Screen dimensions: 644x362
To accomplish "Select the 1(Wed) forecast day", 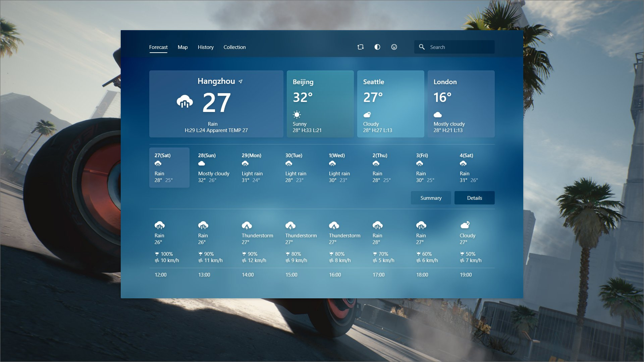I will pyautogui.click(x=344, y=168).
